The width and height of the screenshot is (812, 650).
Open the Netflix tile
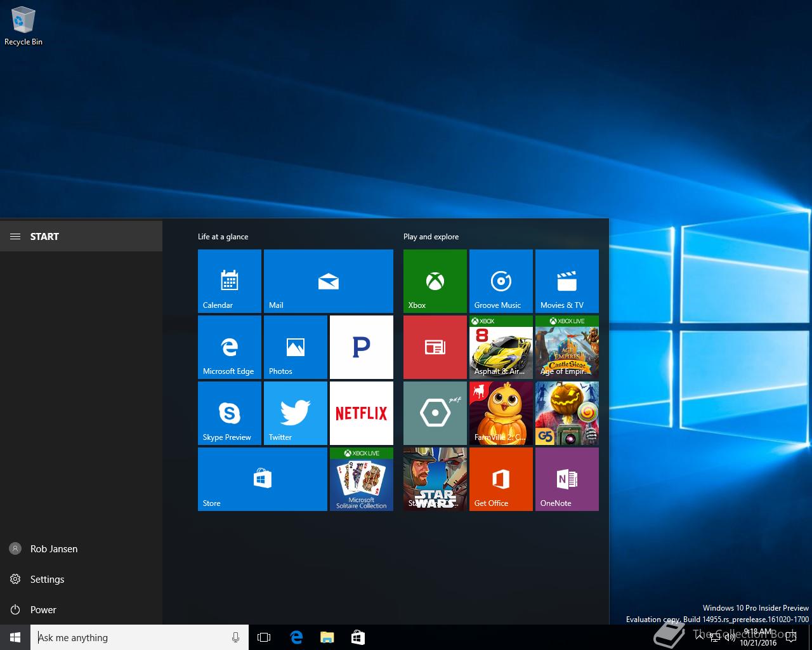pyautogui.click(x=362, y=413)
